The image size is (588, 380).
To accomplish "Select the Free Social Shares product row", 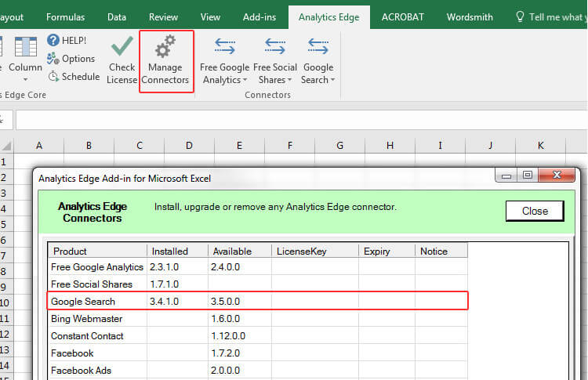I will pos(258,284).
